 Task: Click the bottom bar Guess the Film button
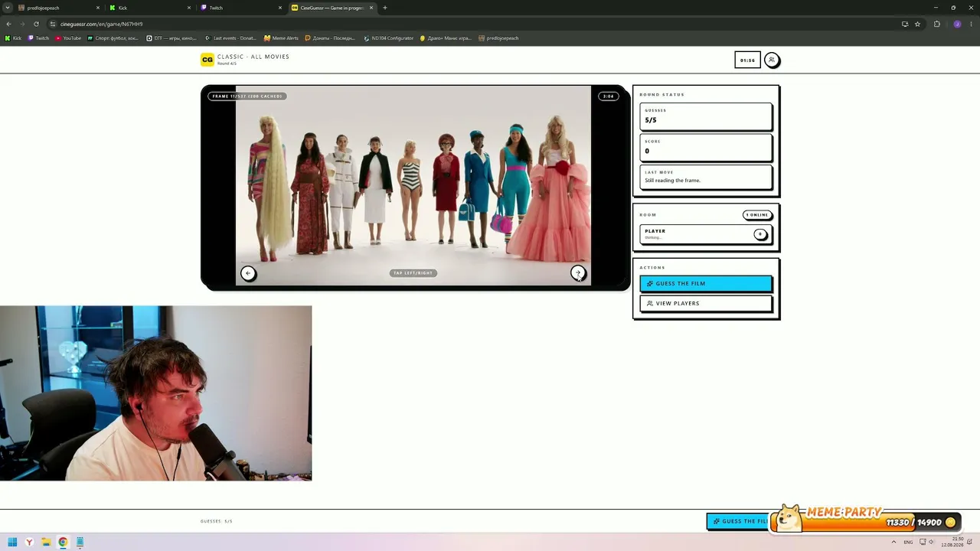[739, 521]
